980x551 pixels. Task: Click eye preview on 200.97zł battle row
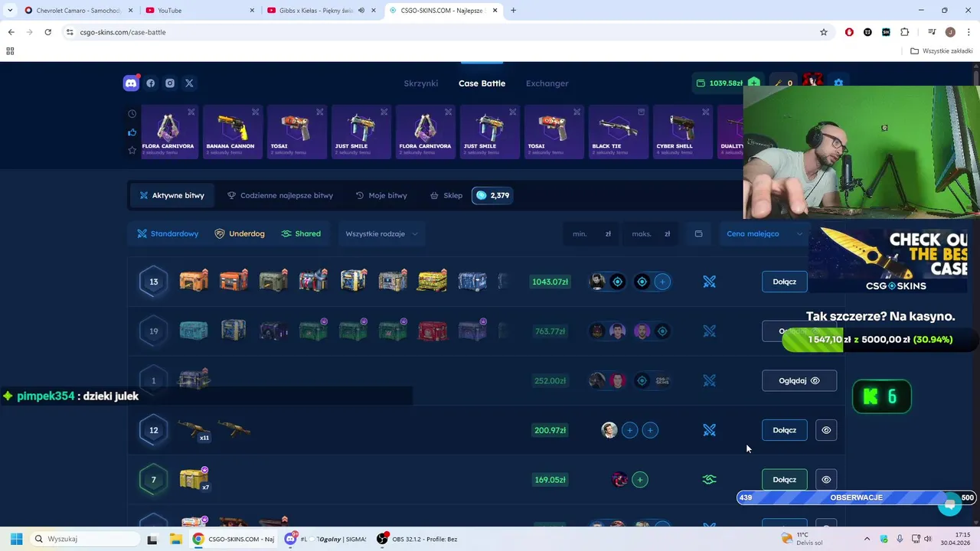click(826, 430)
